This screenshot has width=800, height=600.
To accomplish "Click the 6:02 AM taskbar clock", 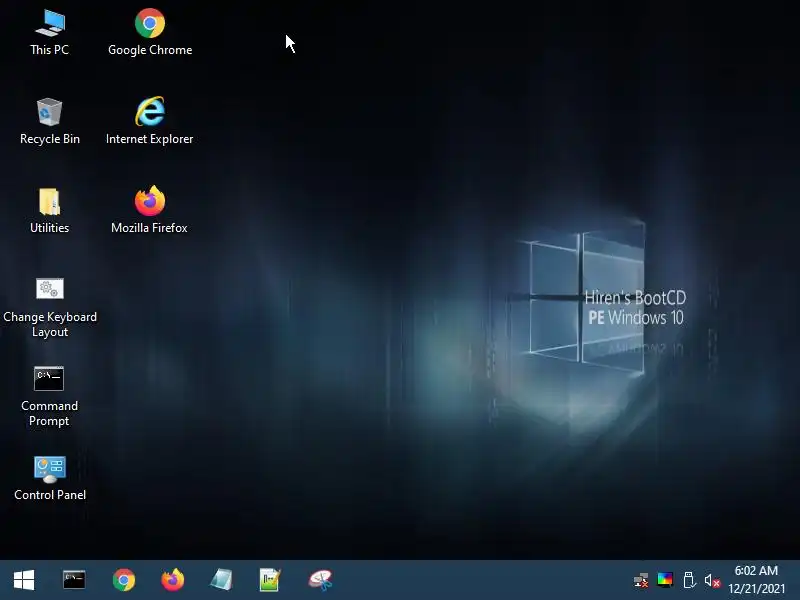I will click(x=756, y=570).
